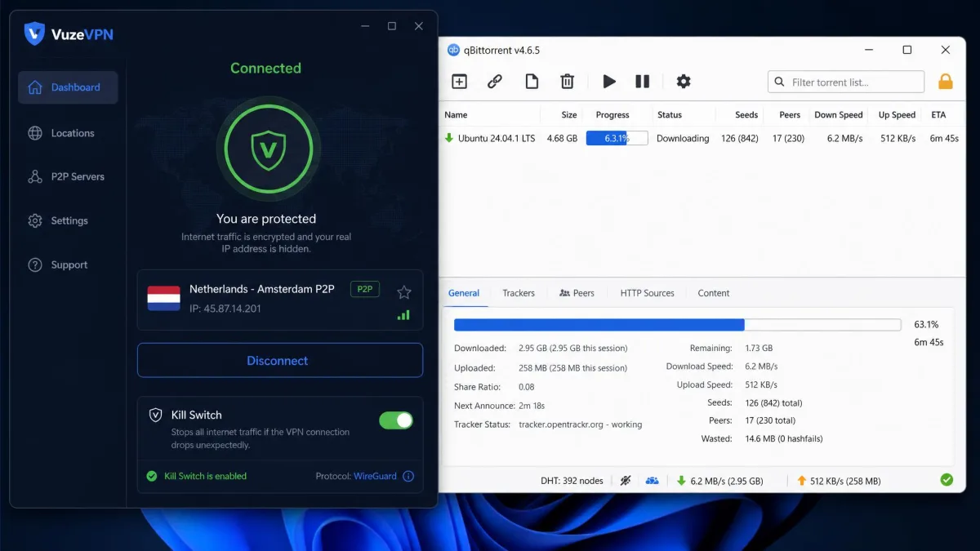Click the Support question mark icon
The image size is (980, 551).
coord(34,264)
